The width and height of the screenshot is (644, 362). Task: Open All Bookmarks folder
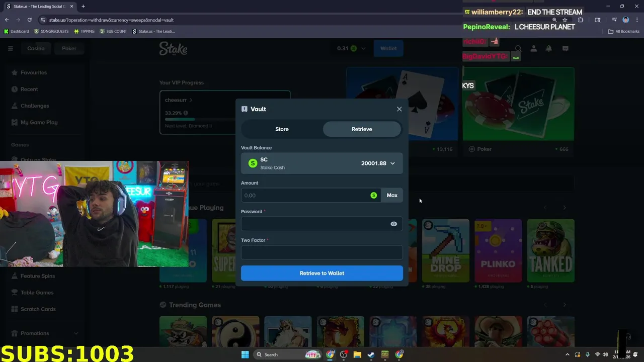tap(624, 31)
